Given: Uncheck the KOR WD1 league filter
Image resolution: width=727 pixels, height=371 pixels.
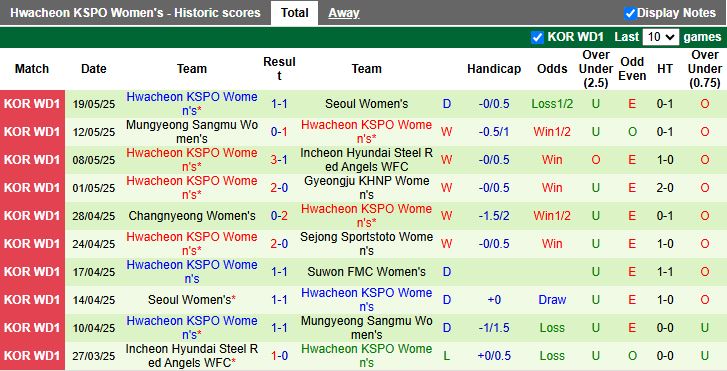Looking at the screenshot, I should (x=537, y=37).
